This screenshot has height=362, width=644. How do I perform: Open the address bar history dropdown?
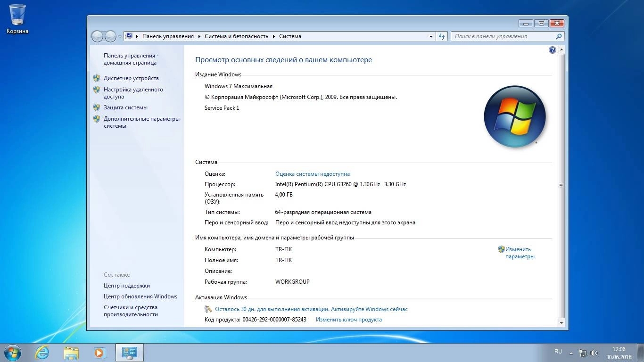coord(431,36)
